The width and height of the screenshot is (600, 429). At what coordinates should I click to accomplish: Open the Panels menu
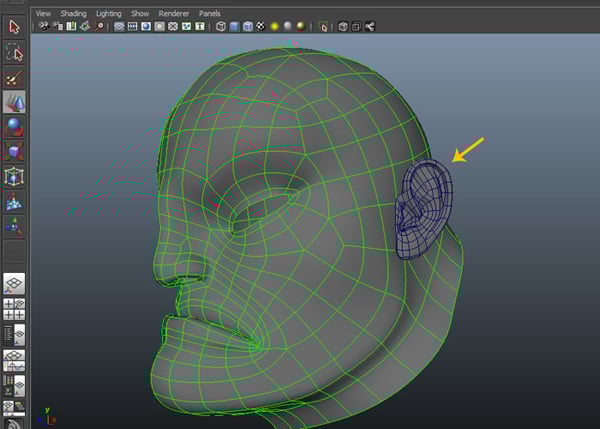tap(210, 13)
